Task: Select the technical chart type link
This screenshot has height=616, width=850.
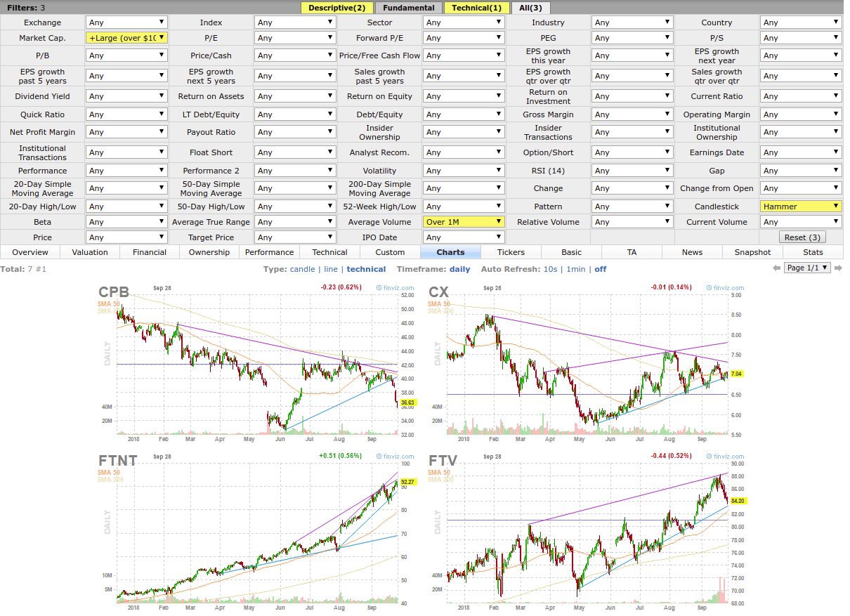Action: pos(366,269)
